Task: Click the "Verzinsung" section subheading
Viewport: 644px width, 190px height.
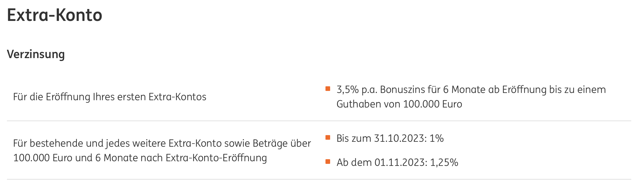Action: (x=36, y=54)
